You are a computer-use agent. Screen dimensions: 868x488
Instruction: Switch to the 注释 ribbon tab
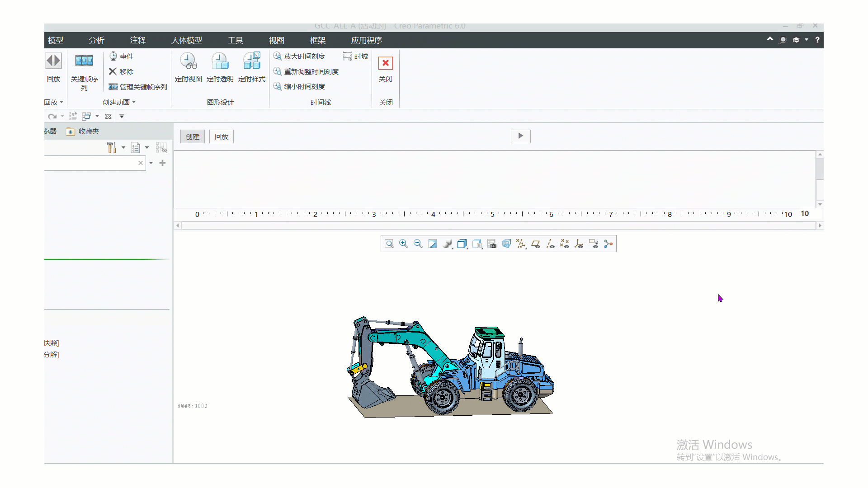click(x=138, y=40)
